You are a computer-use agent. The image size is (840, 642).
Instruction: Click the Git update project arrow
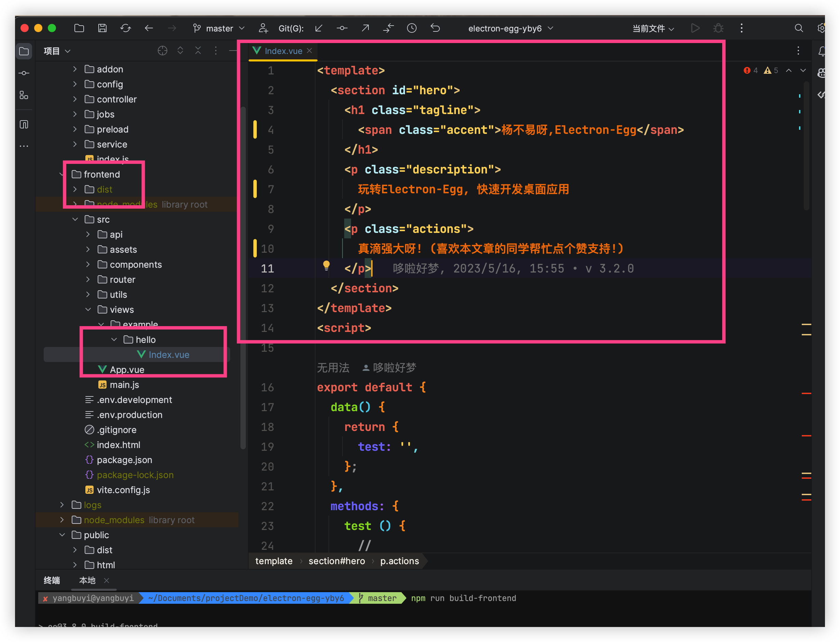(319, 28)
